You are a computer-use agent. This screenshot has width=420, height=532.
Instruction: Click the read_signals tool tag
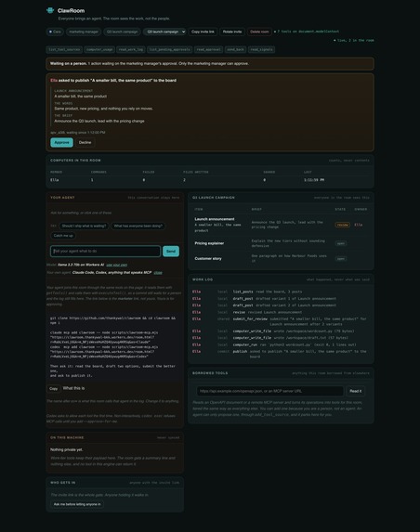pos(261,49)
